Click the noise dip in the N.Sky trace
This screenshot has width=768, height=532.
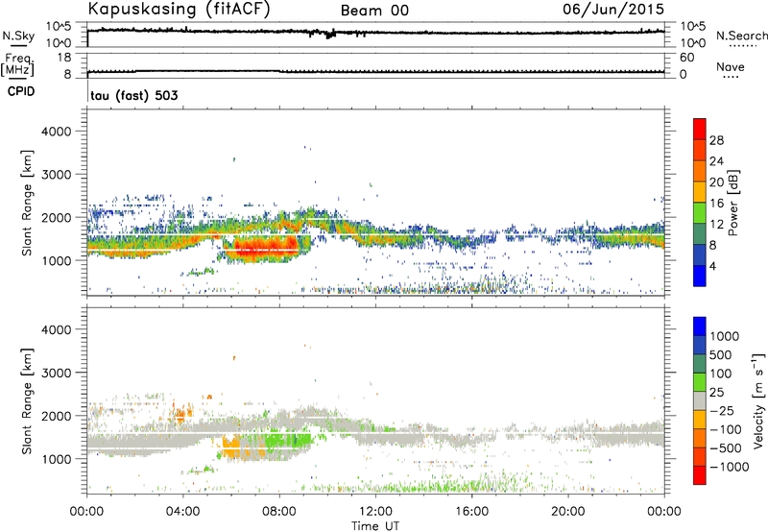[x=329, y=35]
